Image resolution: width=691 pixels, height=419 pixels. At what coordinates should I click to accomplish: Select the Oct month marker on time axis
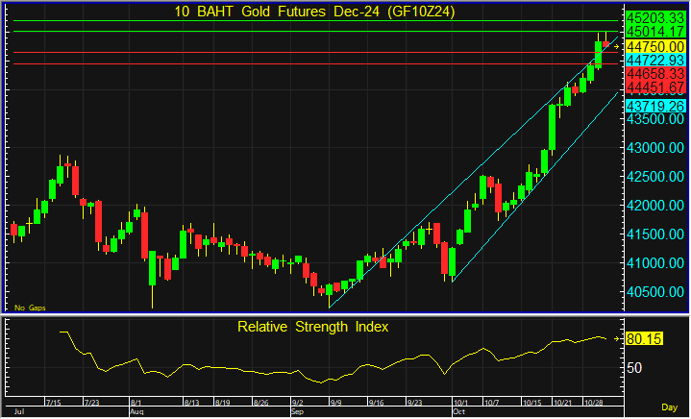pos(461,411)
